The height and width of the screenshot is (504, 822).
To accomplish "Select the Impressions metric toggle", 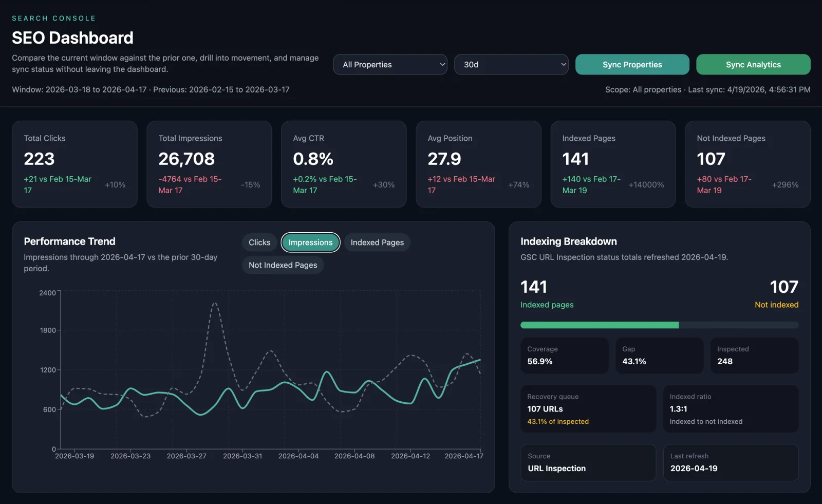I will tap(310, 242).
